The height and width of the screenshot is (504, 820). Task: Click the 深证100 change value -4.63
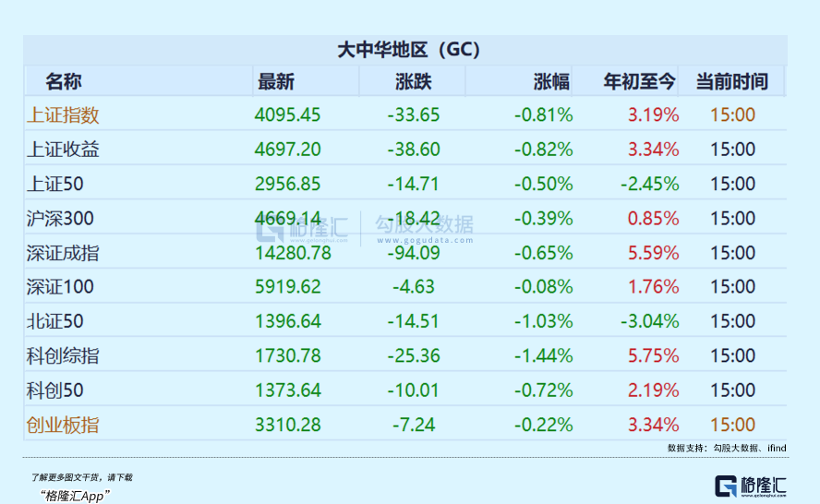(413, 287)
